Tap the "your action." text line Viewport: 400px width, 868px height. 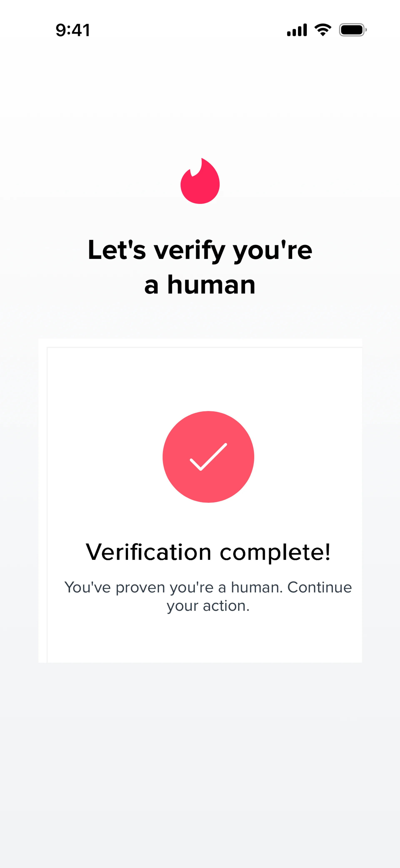(208, 605)
